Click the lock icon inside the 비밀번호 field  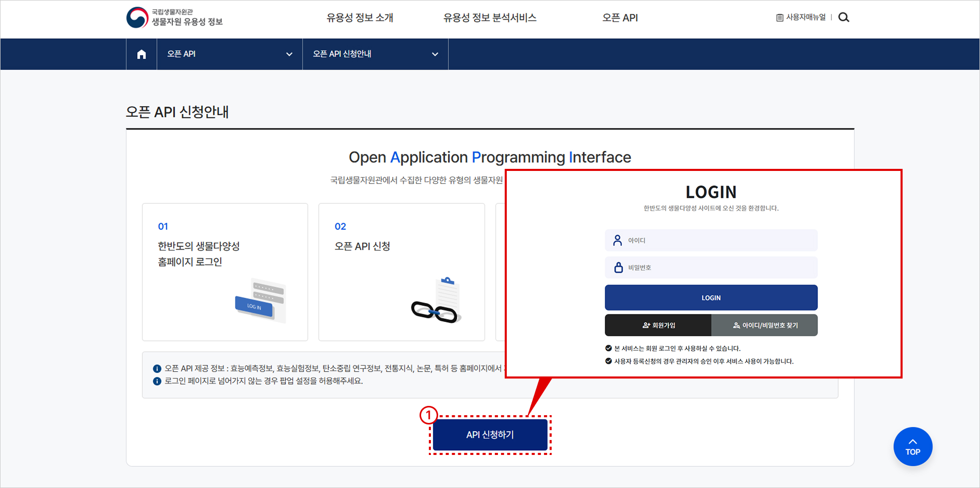[x=617, y=267]
